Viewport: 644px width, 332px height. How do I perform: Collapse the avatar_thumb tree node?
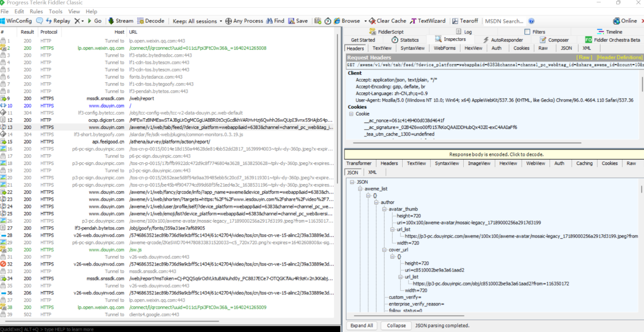pyautogui.click(x=384, y=209)
